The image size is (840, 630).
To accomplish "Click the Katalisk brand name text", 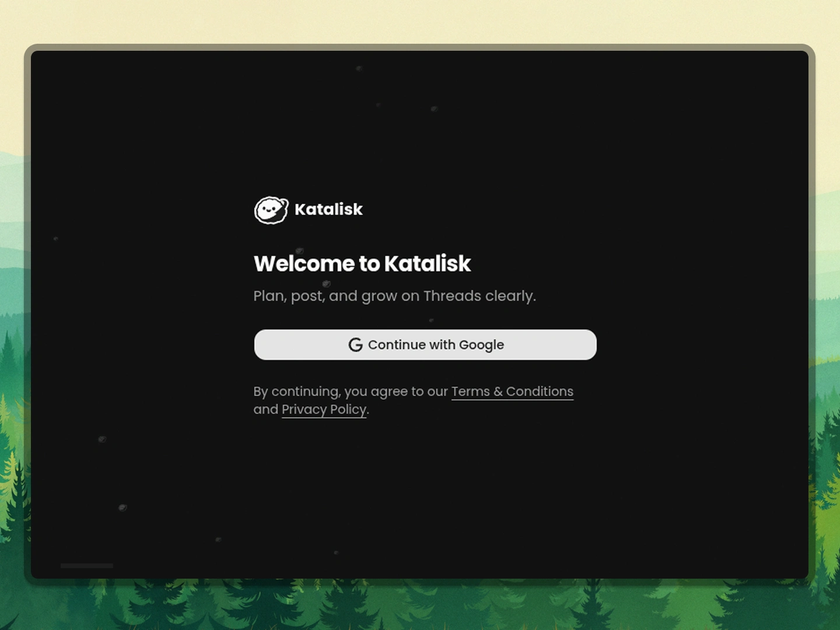I will 328,209.
